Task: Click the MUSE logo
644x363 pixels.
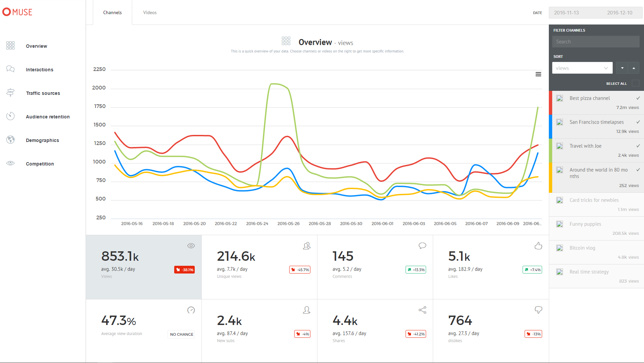Action: pos(17,12)
